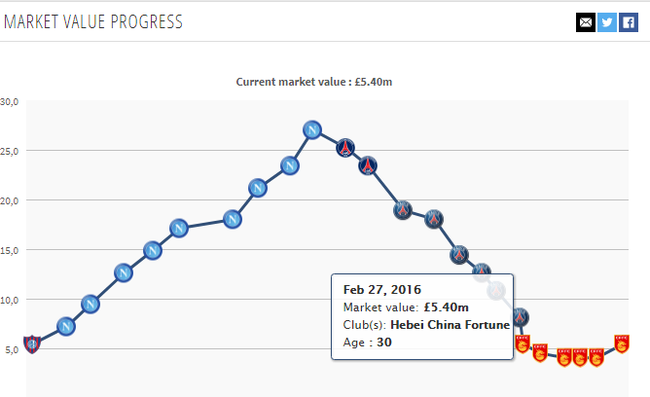Select the PSG marker just below 20
The image size is (650, 397).
[x=403, y=210]
